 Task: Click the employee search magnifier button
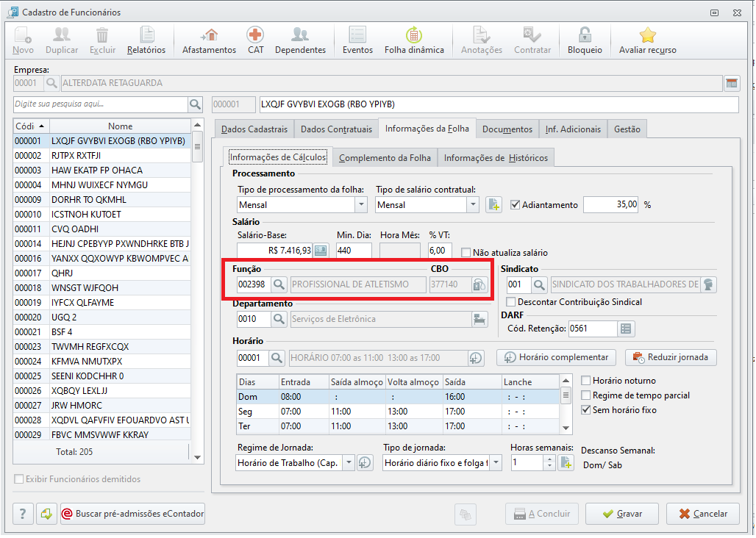pyautogui.click(x=196, y=104)
